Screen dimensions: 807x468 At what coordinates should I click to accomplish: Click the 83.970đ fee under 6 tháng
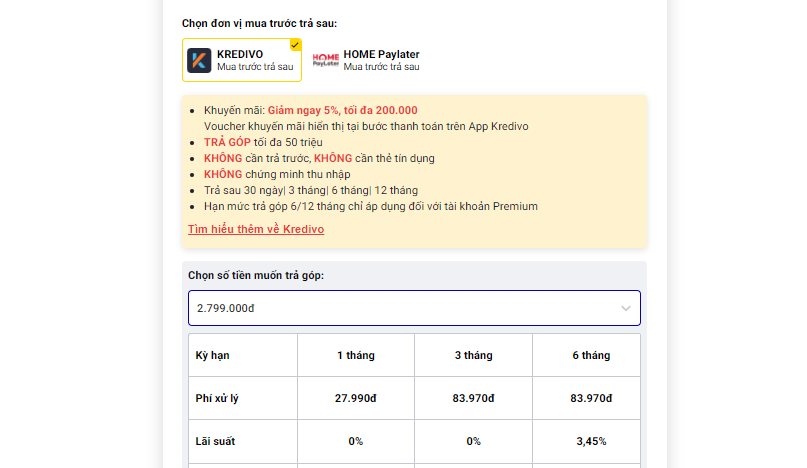591,398
